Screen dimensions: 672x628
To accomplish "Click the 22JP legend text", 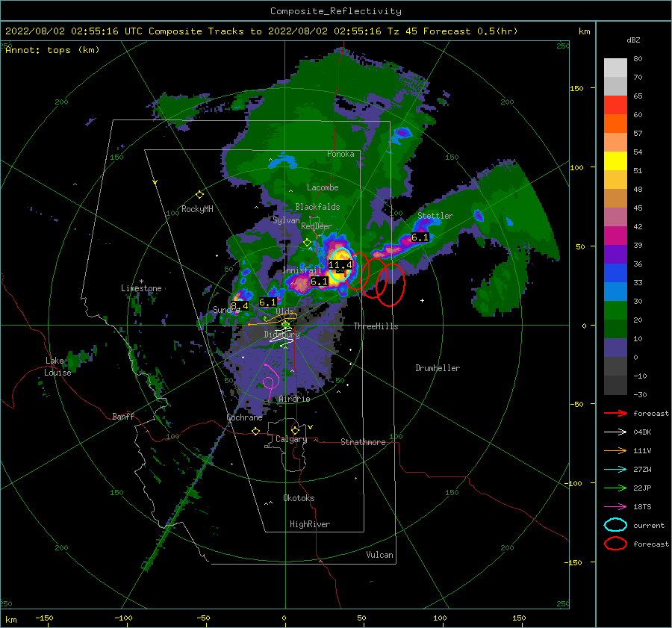I will tap(642, 488).
